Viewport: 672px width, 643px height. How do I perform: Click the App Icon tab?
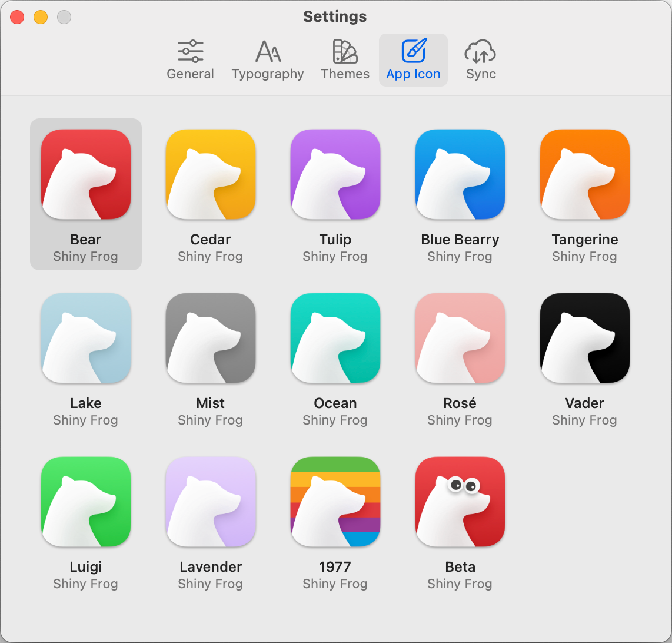tap(413, 60)
